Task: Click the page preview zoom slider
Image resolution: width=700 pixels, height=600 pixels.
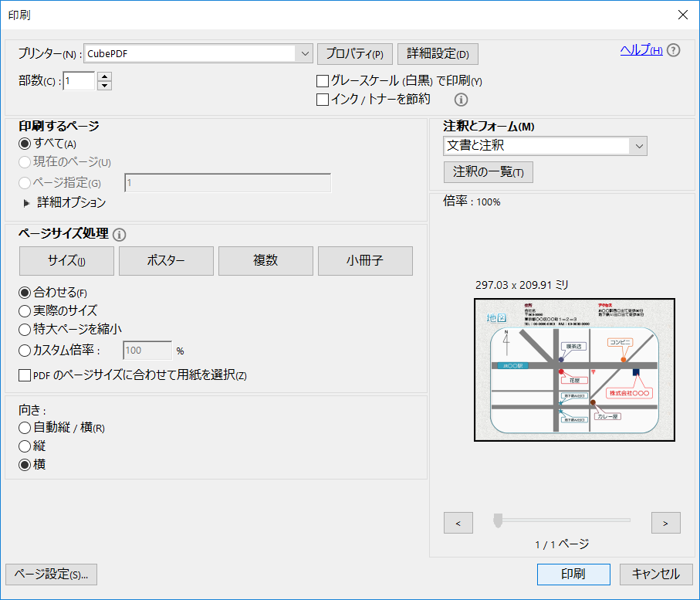Action: [x=496, y=520]
